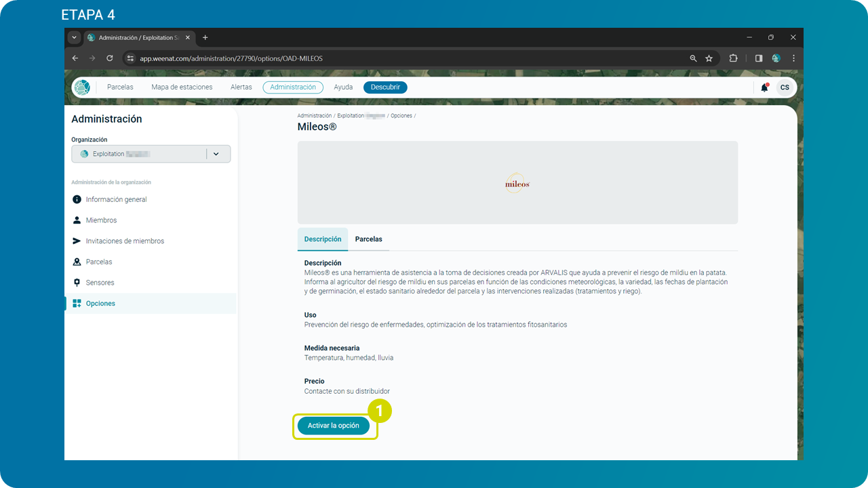The height and width of the screenshot is (488, 868).
Task: Click the Sensores sensor icon
Action: [77, 283]
